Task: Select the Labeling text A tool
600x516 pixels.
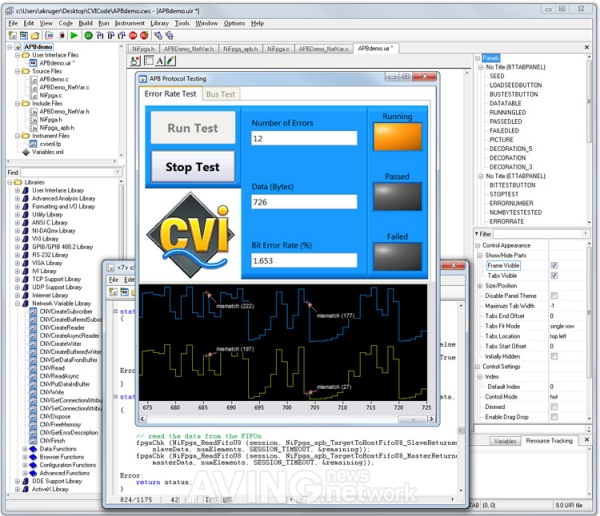Action: 160,60
